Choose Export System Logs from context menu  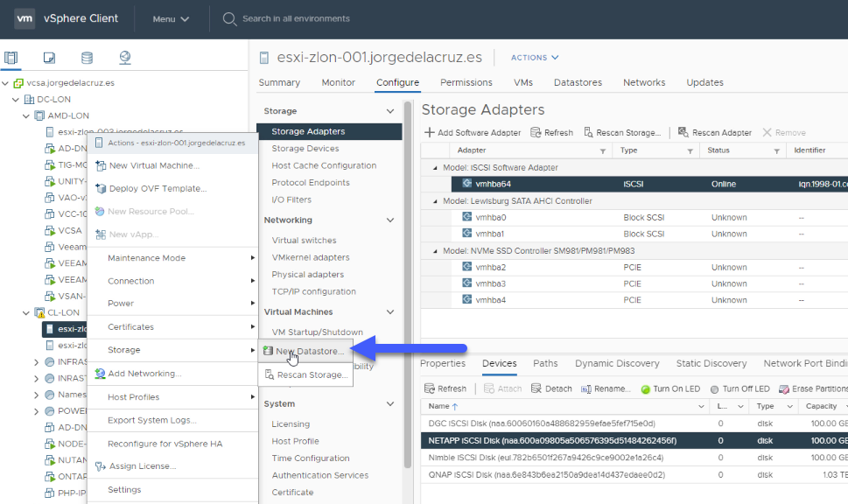(152, 420)
